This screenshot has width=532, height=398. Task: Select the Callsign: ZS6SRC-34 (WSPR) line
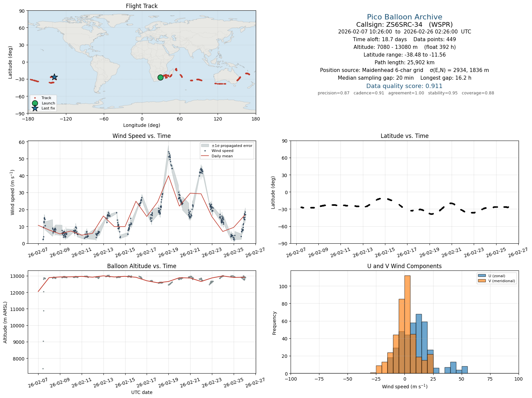pyautogui.click(x=404, y=24)
